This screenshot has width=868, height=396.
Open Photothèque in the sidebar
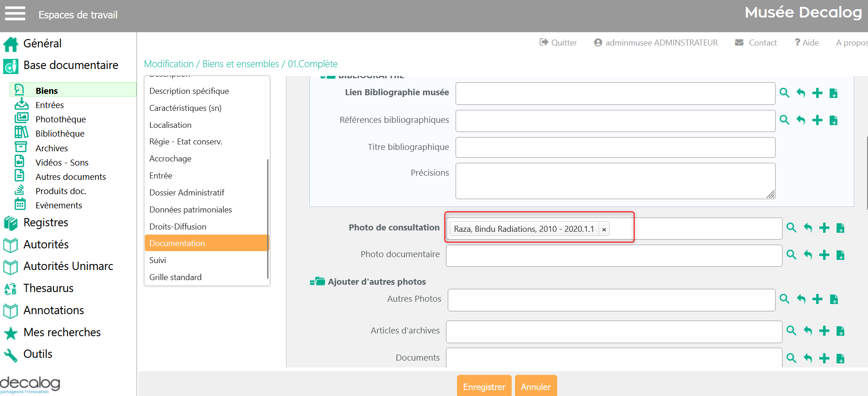coord(61,120)
